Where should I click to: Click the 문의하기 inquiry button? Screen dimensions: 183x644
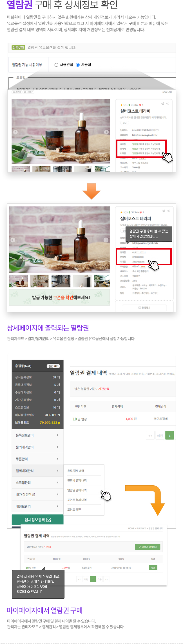144,308
